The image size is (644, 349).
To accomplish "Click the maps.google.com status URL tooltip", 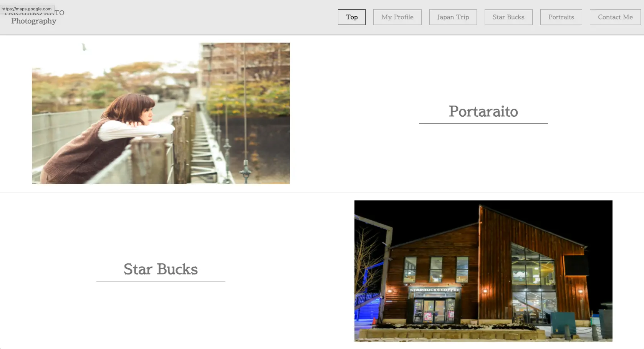I will coord(27,9).
